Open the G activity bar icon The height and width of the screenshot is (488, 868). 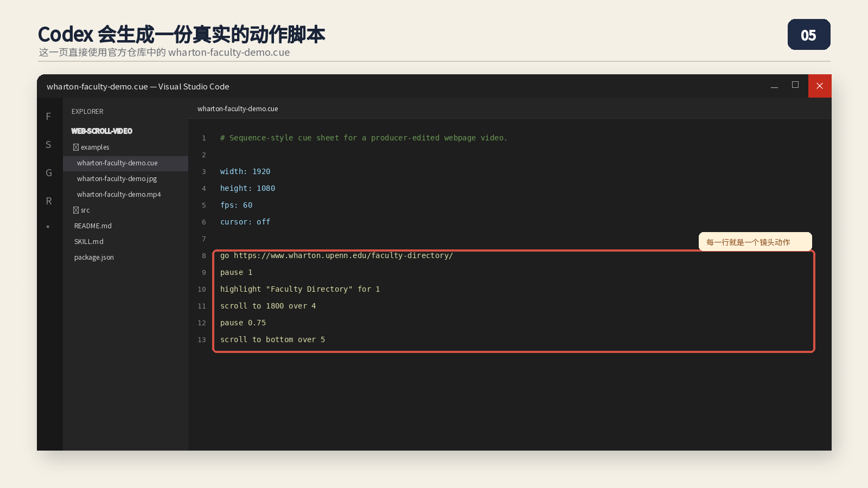[x=49, y=173]
